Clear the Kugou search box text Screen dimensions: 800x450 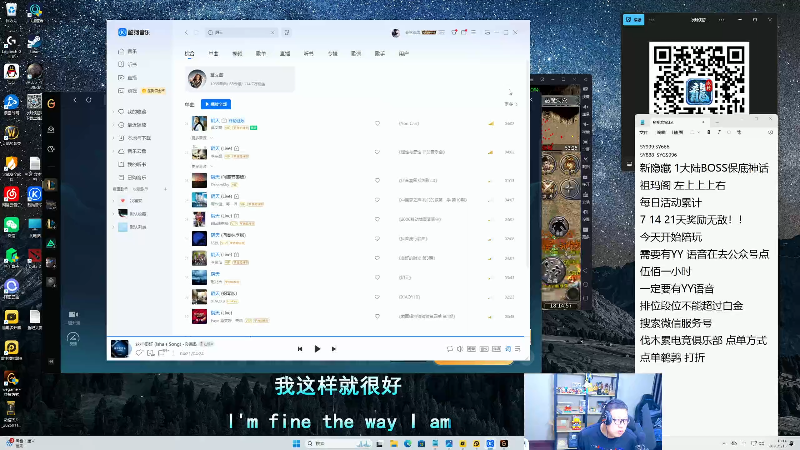point(272,33)
